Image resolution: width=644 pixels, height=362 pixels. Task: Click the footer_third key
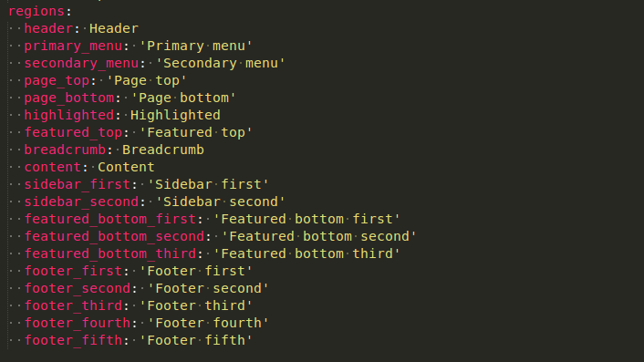pos(73,305)
